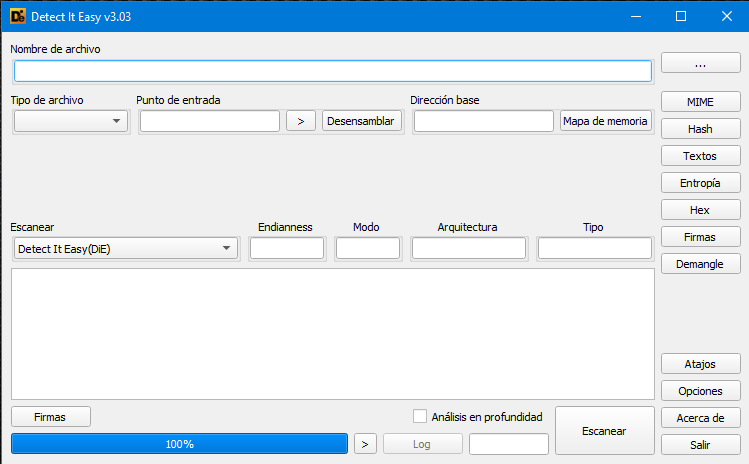This screenshot has height=464, width=749.
Task: Click the Endianness field
Action: pos(287,248)
